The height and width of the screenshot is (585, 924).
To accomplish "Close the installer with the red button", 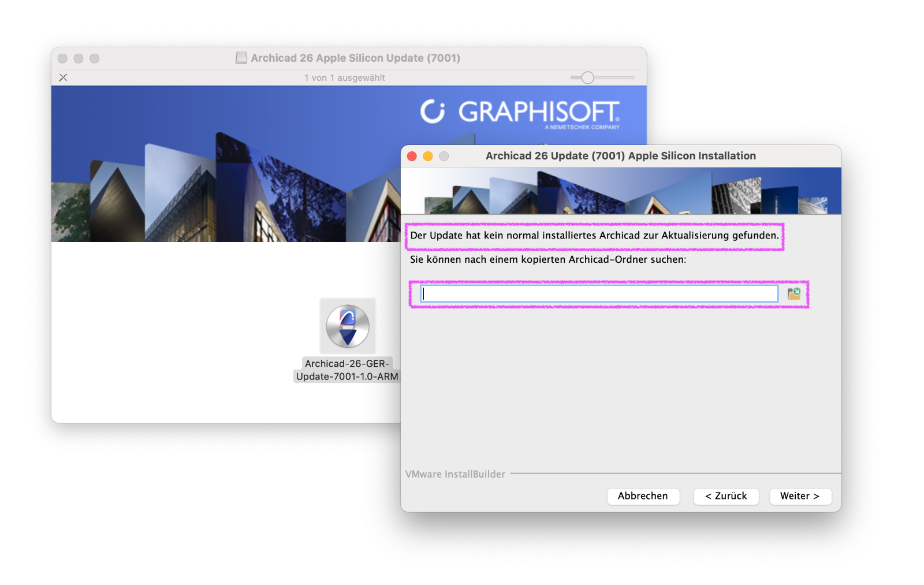I will [412, 156].
